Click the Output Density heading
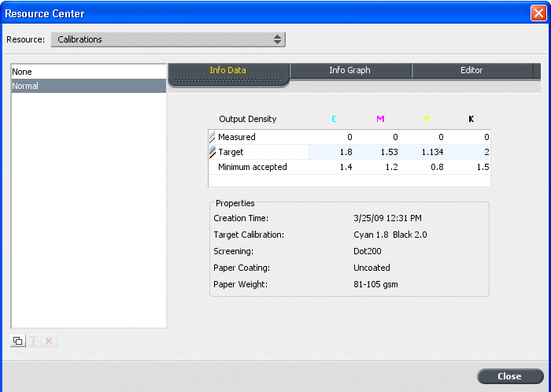 [x=248, y=119]
